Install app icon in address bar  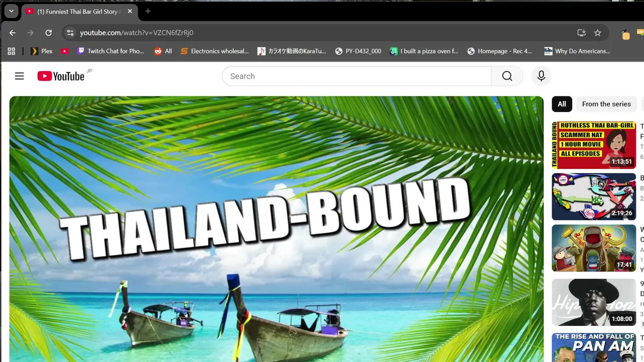coord(582,33)
